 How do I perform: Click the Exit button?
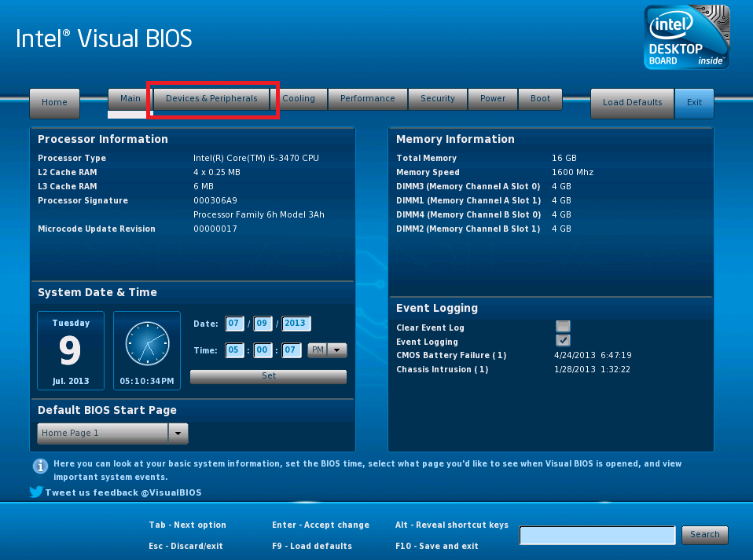coord(694,103)
